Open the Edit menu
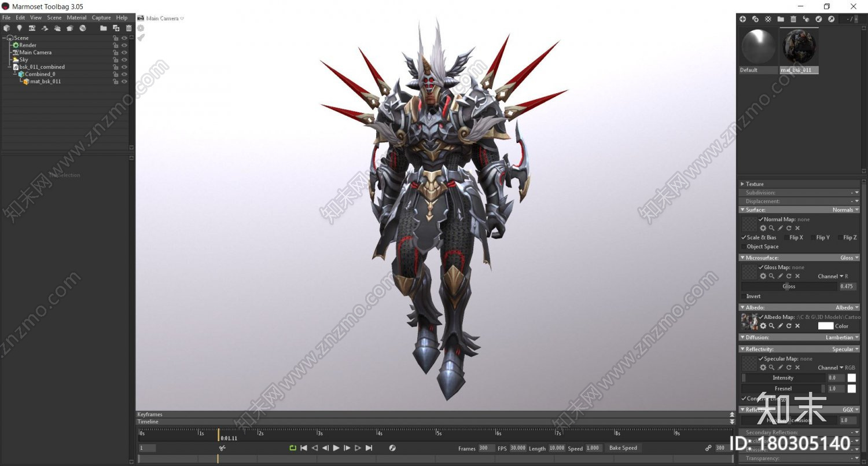This screenshot has width=868, height=466. pyautogui.click(x=20, y=18)
